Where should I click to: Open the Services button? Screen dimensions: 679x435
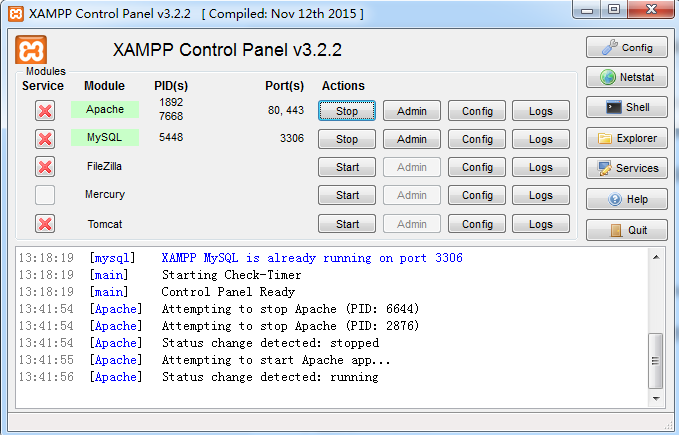pyautogui.click(x=627, y=168)
